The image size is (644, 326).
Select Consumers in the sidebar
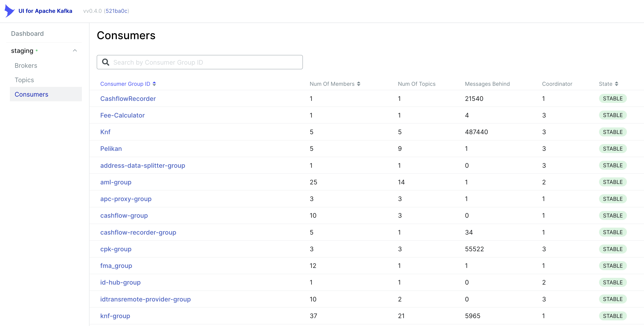click(31, 94)
